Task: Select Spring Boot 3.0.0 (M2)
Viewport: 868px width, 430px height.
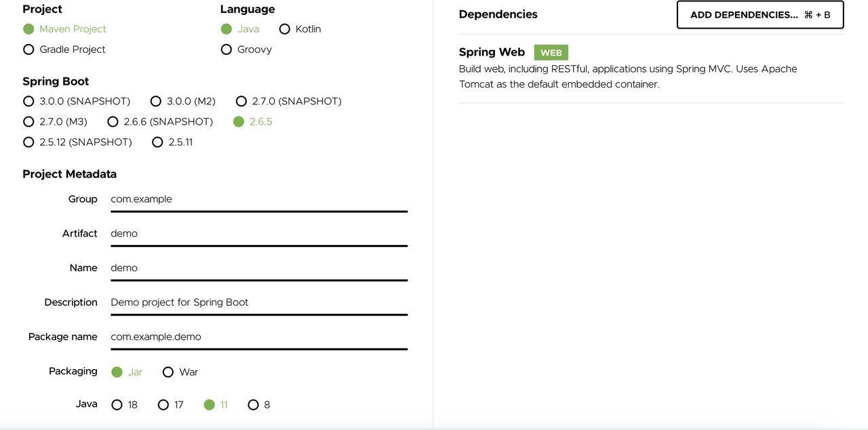Action: point(156,101)
